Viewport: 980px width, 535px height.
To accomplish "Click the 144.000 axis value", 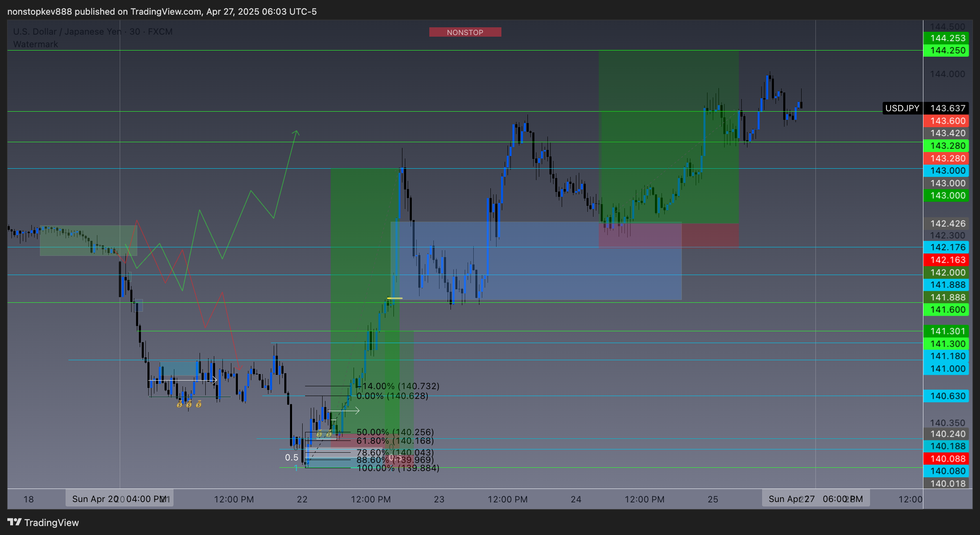I will pos(947,74).
